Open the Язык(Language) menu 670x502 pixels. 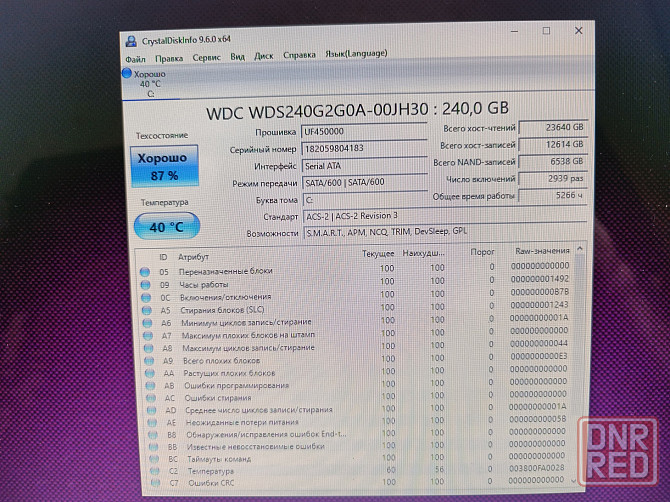(x=356, y=53)
